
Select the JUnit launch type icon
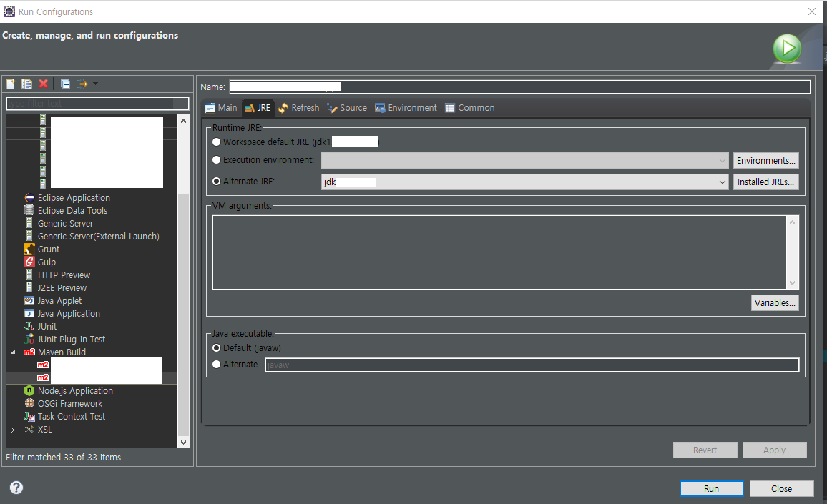tap(29, 326)
